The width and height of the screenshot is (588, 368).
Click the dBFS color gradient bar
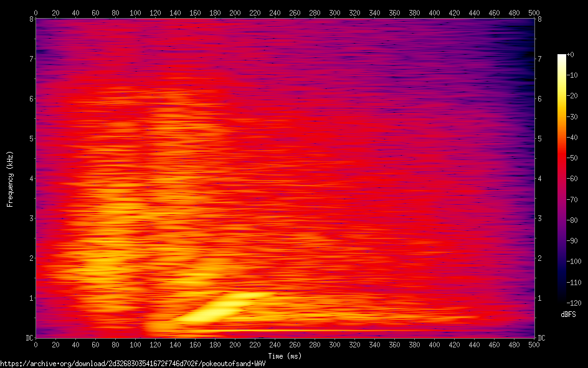click(x=561, y=179)
